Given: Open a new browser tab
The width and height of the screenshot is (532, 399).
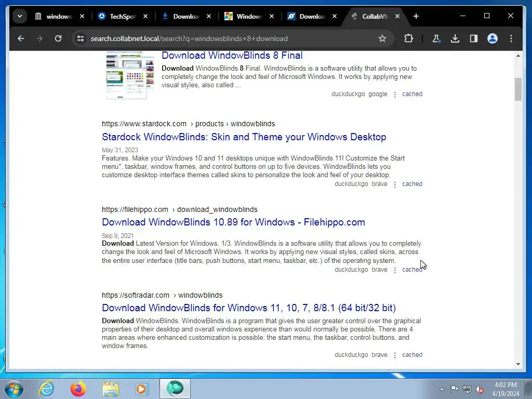Looking at the screenshot, I should click(416, 16).
